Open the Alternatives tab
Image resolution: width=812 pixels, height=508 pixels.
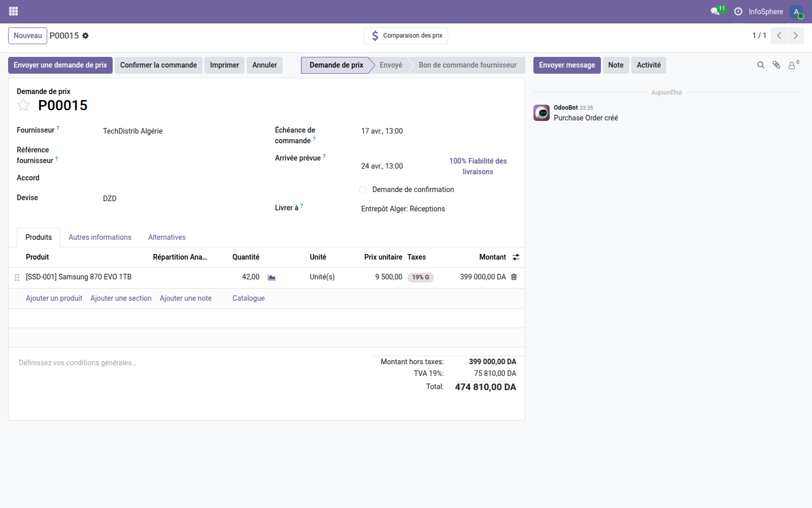point(166,237)
